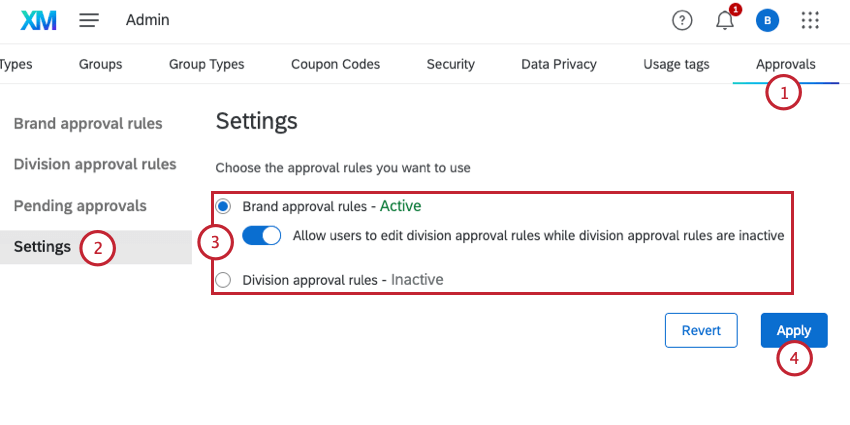Open the Data Privacy tab
The width and height of the screenshot is (850, 425).
(x=559, y=64)
